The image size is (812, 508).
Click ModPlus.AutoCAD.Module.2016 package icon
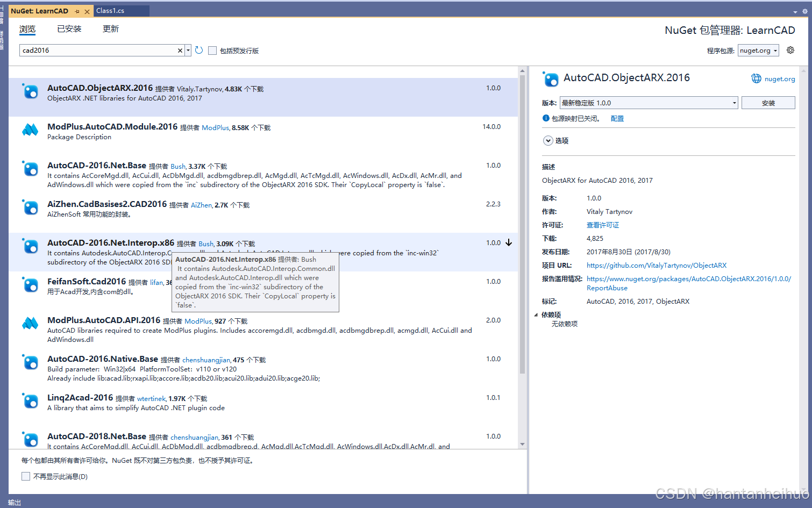30,130
